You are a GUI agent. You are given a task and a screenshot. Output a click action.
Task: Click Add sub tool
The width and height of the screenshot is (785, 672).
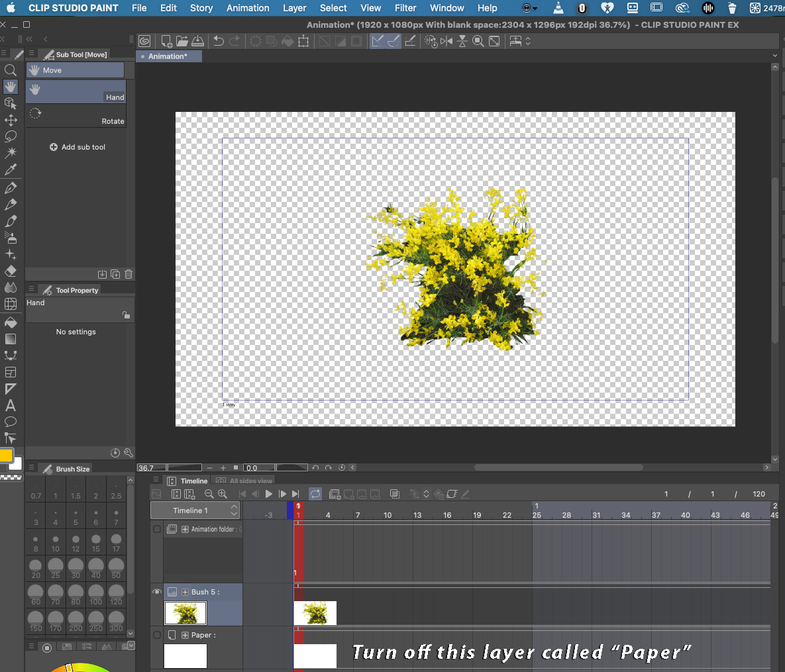[78, 147]
